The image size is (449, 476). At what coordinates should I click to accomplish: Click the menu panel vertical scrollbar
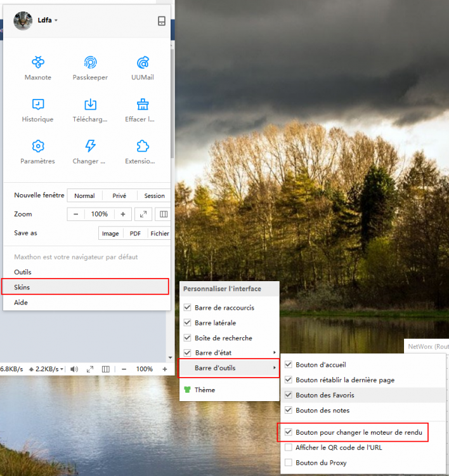[172, 102]
